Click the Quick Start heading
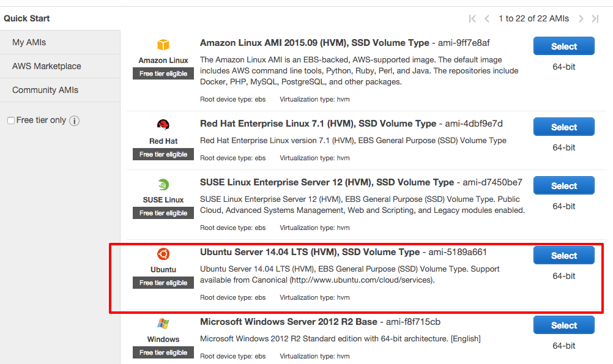 [26, 18]
